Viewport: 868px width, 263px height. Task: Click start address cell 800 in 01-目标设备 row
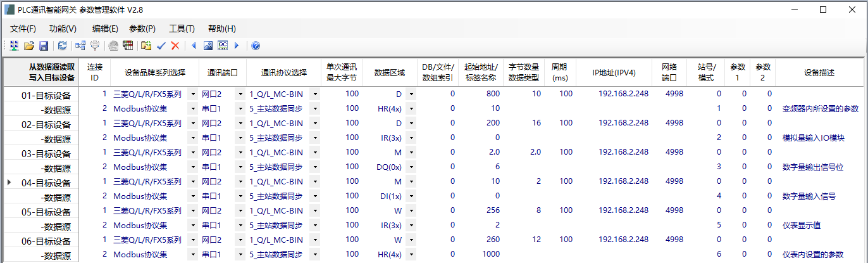click(480, 94)
